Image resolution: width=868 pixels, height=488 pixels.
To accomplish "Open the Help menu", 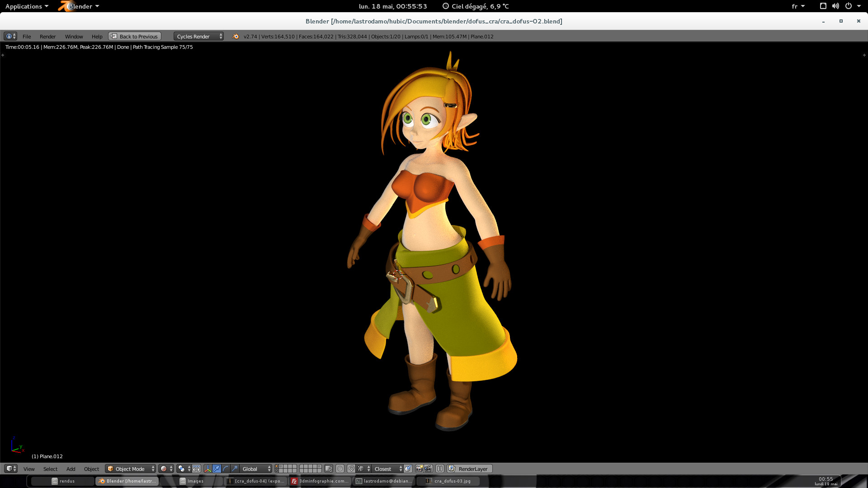I will [97, 36].
